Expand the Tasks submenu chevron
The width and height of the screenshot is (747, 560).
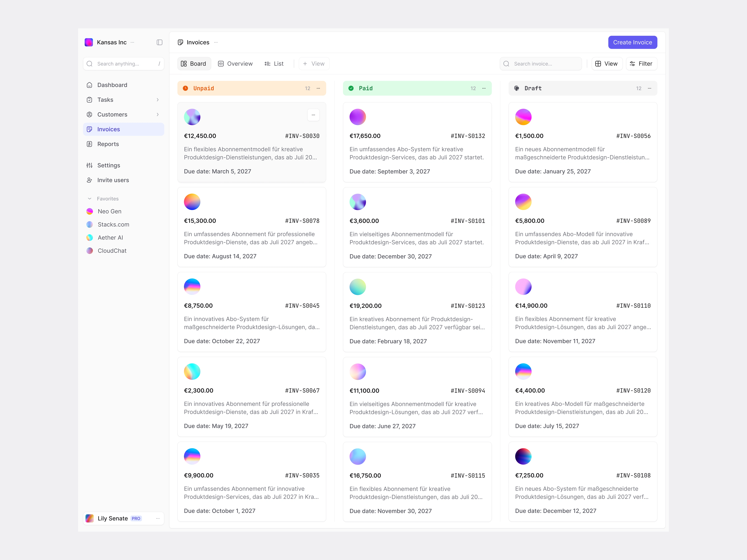tap(157, 100)
